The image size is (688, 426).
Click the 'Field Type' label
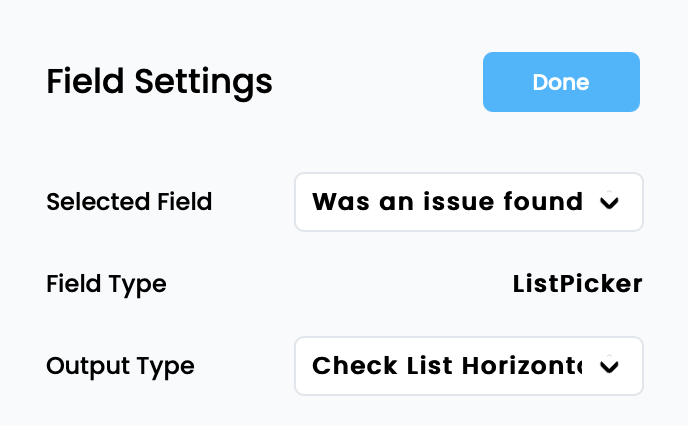pos(106,284)
